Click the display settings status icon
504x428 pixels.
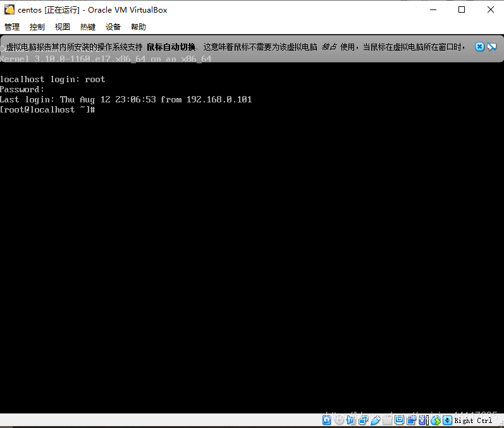point(399,420)
